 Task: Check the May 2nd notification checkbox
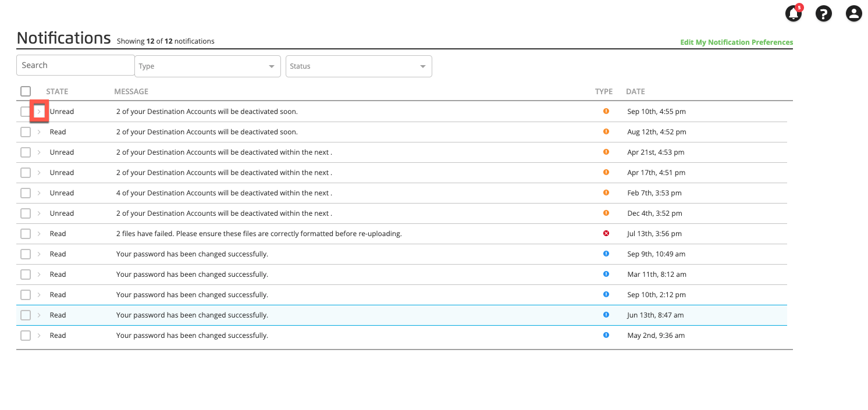tap(26, 336)
